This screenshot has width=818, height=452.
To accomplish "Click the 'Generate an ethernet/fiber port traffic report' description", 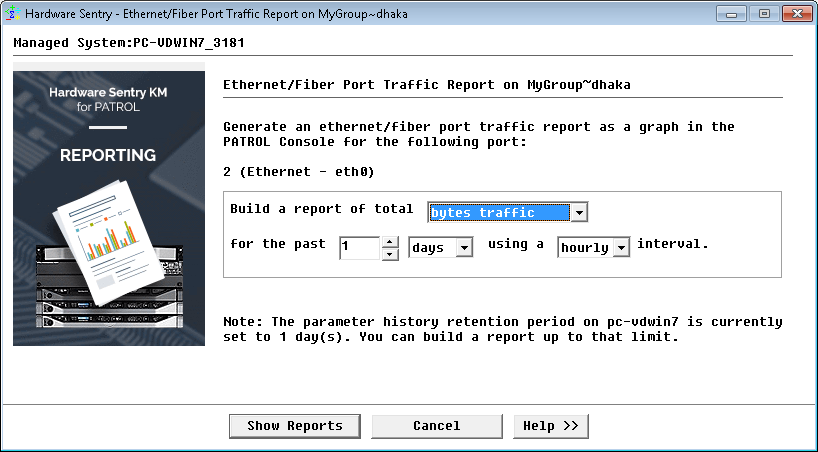I will [479, 134].
